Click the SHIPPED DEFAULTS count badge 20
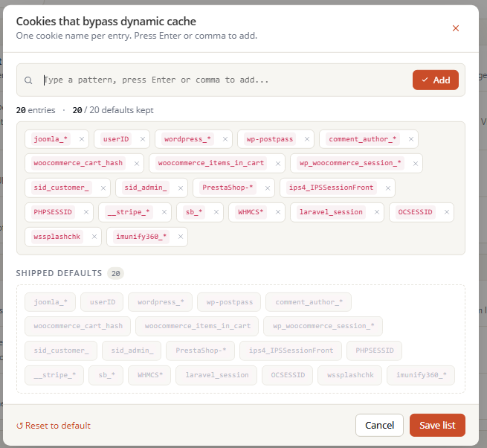 coord(115,273)
